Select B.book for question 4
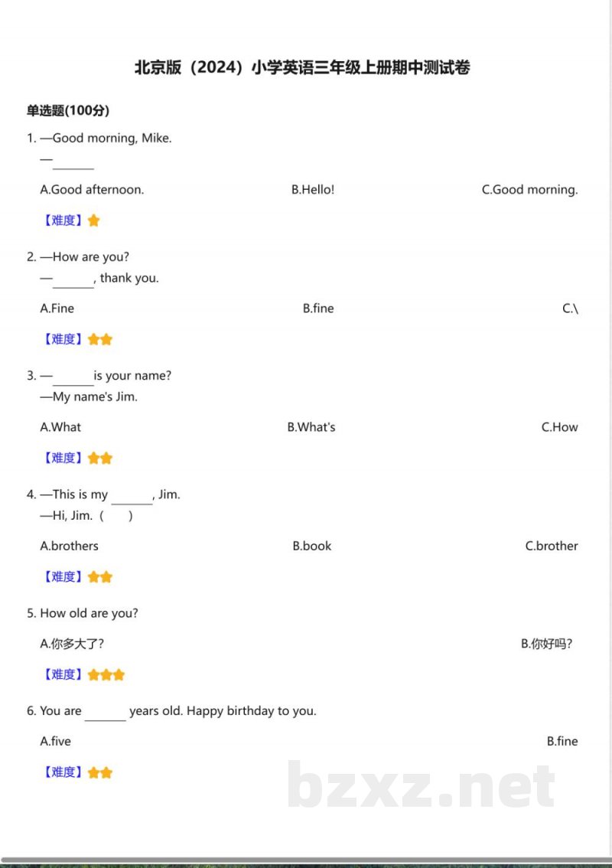Screen dimensions: 612x868 pyautogui.click(x=312, y=547)
